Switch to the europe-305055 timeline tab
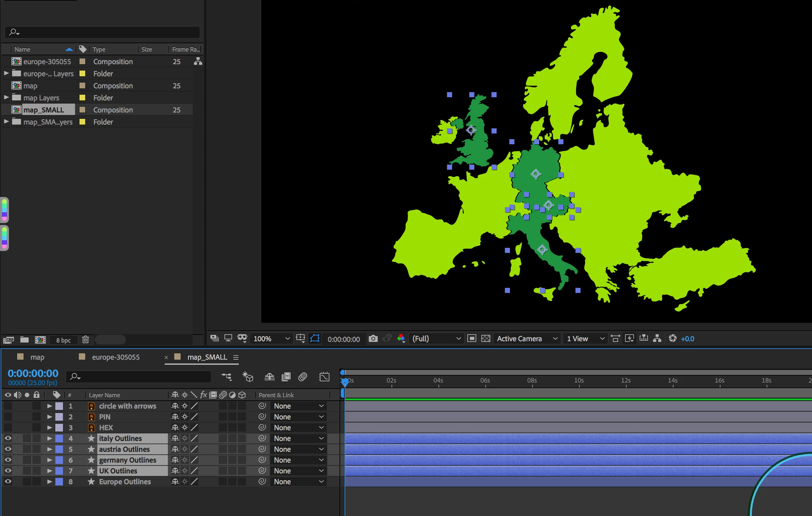The image size is (812, 516). (x=116, y=357)
